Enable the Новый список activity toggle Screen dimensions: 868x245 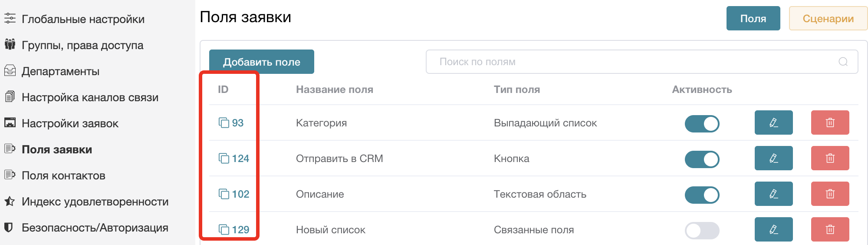[702, 230]
